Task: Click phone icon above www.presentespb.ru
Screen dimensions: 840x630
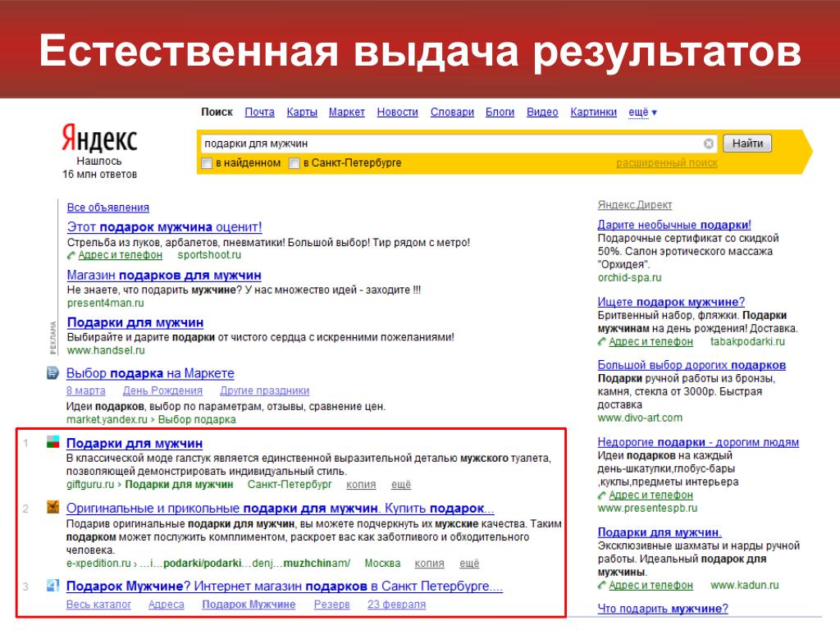Action: 602,495
